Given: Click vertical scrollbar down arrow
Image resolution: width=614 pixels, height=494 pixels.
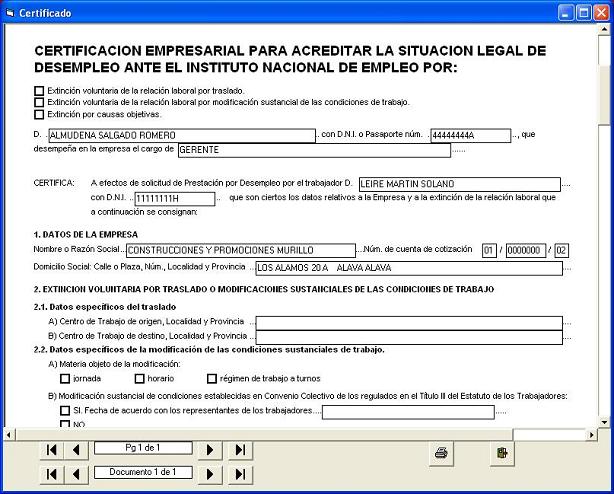Looking at the screenshot, I should point(603,422).
